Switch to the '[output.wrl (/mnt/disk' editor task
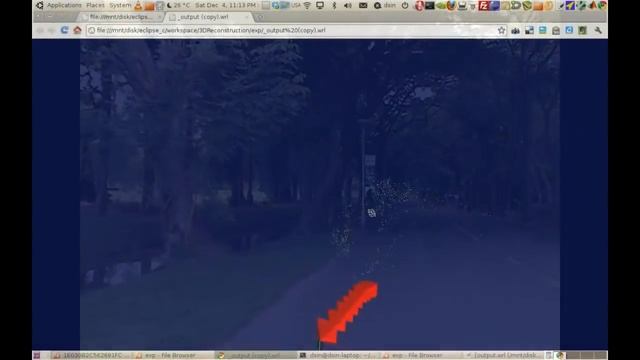This screenshot has height=360, width=640. pos(504,356)
